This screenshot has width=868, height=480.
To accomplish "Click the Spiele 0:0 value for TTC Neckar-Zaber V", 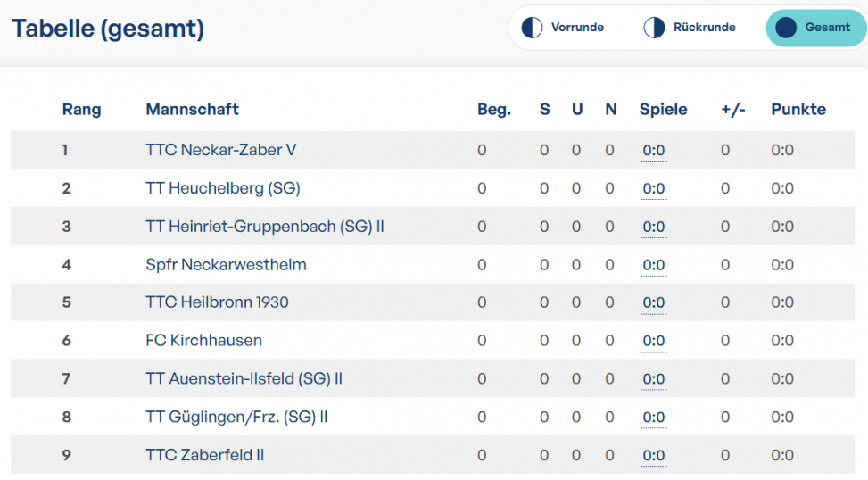I will (654, 151).
